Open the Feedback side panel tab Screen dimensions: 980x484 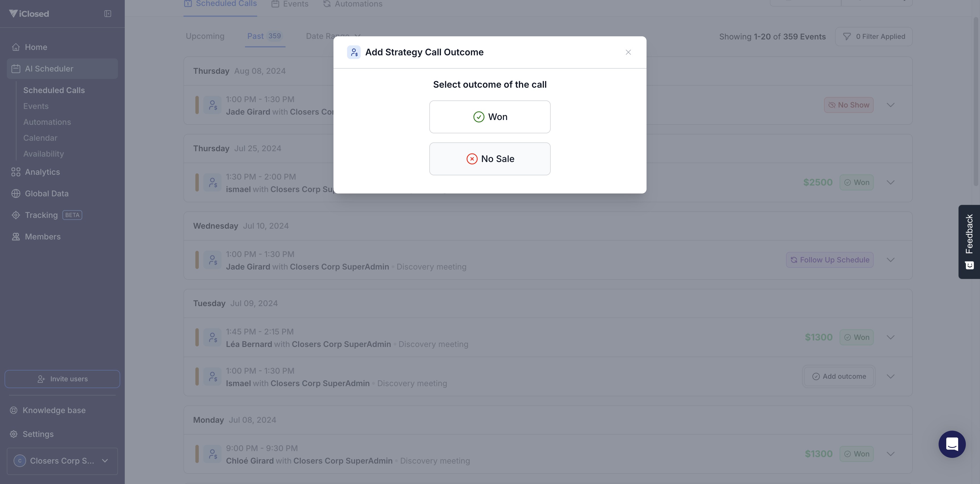pos(969,241)
